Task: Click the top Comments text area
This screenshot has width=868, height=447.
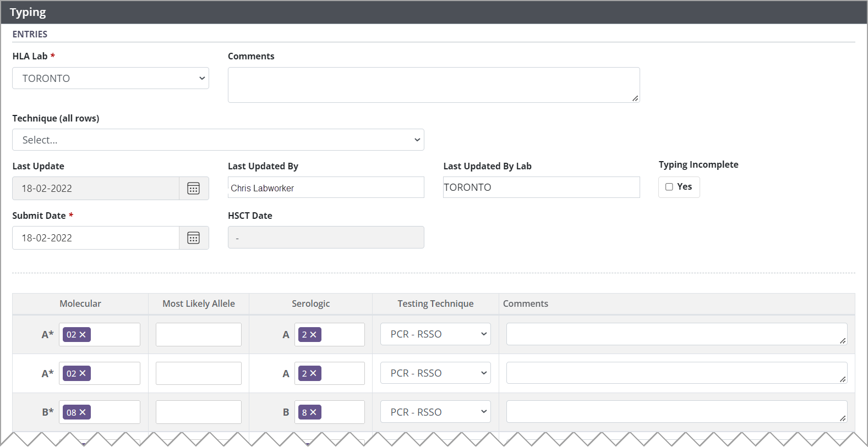Action: point(434,85)
